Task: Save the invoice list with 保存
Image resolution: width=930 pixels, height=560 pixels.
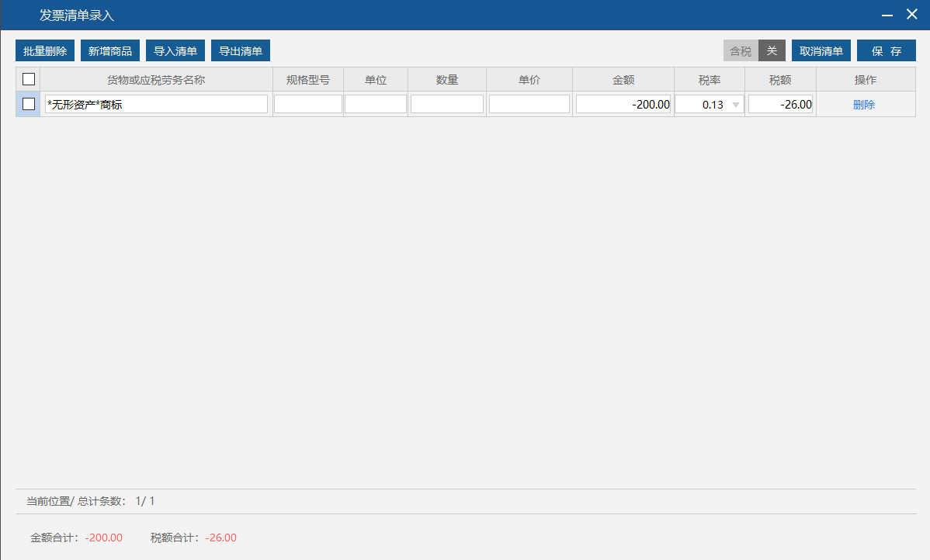Action: 887,51
